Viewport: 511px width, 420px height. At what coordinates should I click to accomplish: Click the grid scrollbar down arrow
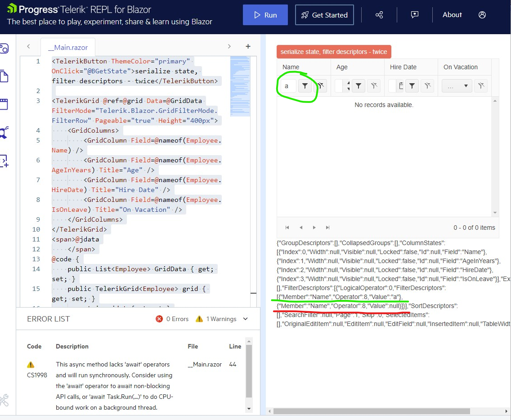tap(495, 213)
